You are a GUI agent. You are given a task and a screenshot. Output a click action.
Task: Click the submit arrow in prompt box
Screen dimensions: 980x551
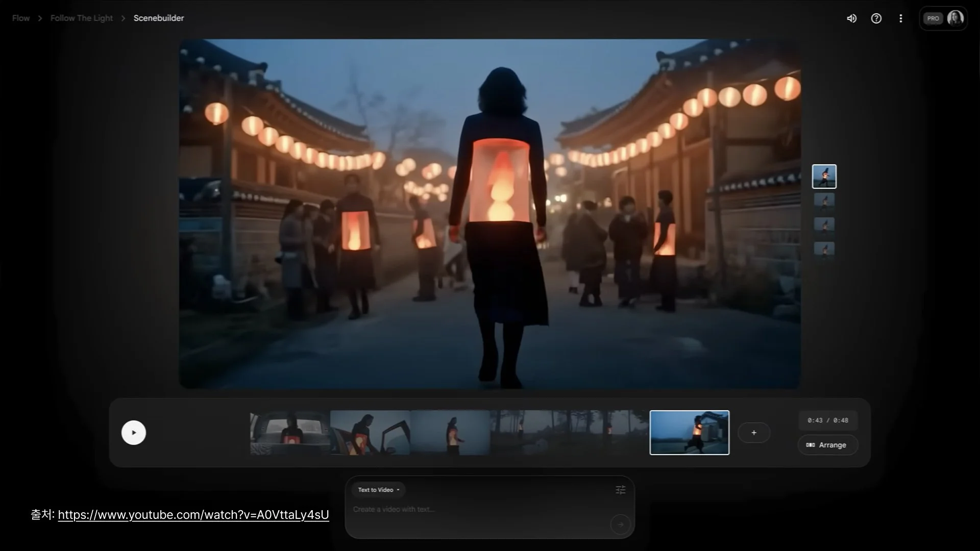[x=620, y=524]
